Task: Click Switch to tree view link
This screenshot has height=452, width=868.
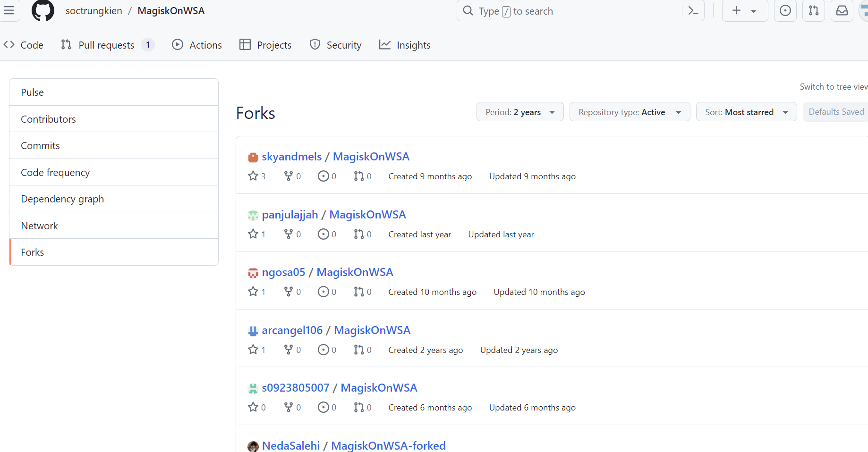Action: pyautogui.click(x=834, y=87)
